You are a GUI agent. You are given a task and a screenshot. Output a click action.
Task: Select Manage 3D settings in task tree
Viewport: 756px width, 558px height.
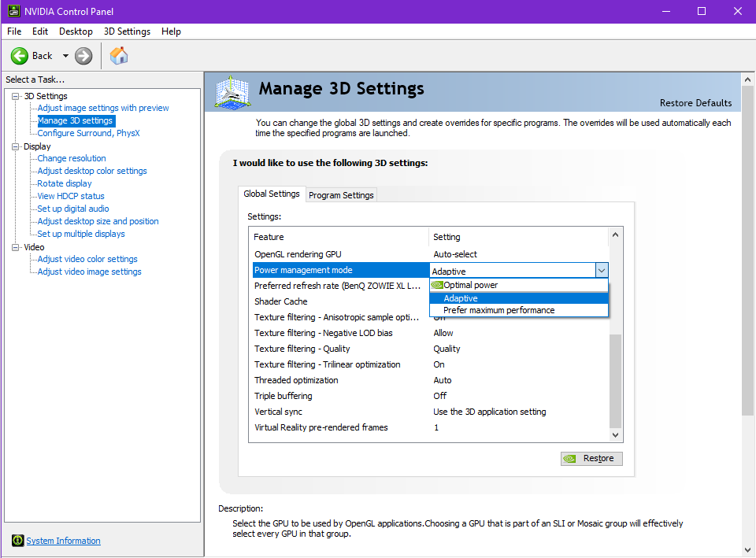click(75, 120)
